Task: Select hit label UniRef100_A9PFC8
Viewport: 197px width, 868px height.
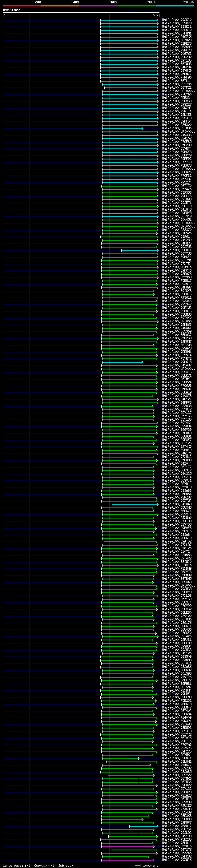Action: pyautogui.click(x=177, y=50)
